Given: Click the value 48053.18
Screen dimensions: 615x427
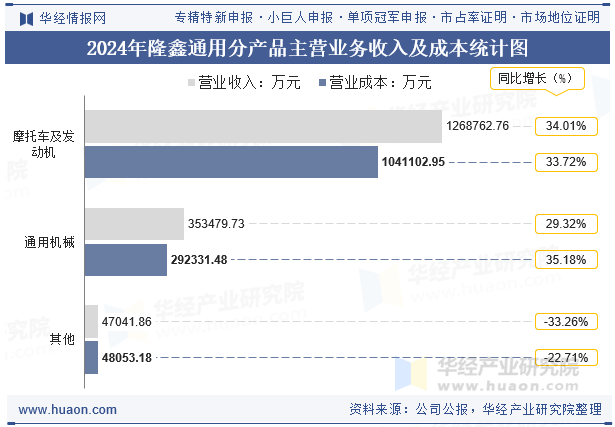Looking at the screenshot, I should (x=127, y=358).
